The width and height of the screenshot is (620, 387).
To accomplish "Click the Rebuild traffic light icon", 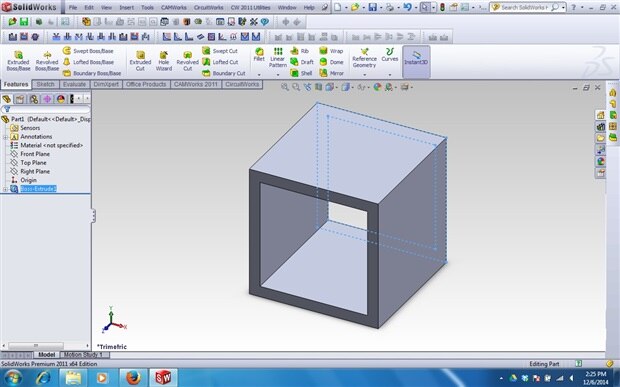I will [x=442, y=7].
